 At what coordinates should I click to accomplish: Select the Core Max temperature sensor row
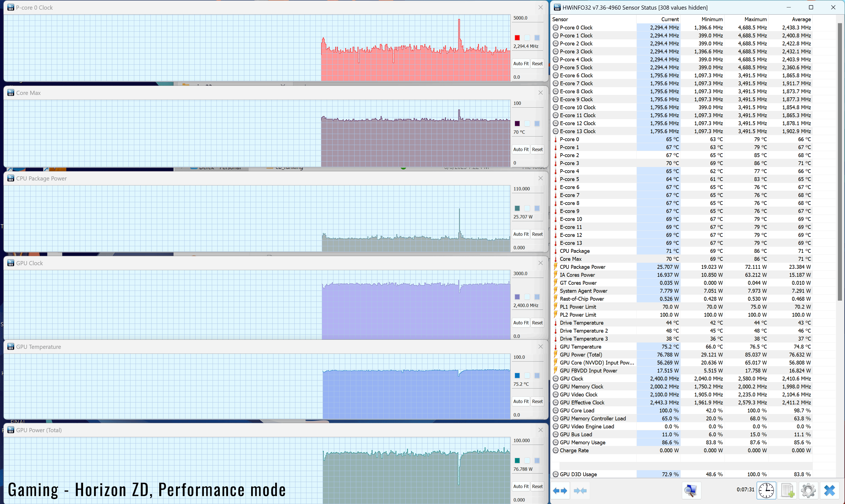click(682, 259)
